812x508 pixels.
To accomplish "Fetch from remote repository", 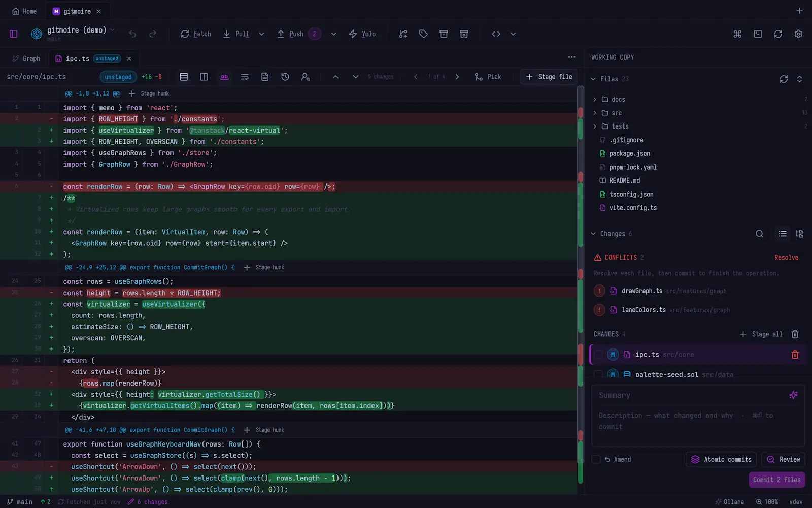I will 196,34.
